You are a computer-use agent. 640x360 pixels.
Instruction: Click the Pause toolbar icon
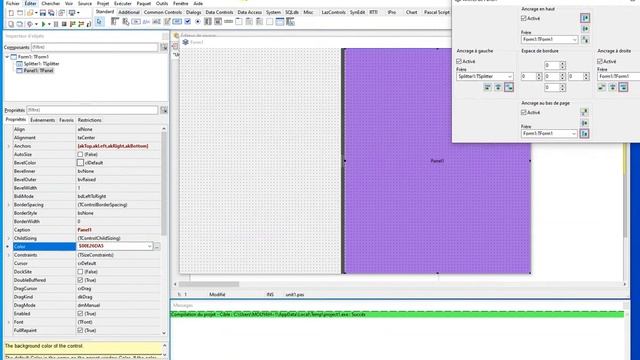[x=56, y=24]
